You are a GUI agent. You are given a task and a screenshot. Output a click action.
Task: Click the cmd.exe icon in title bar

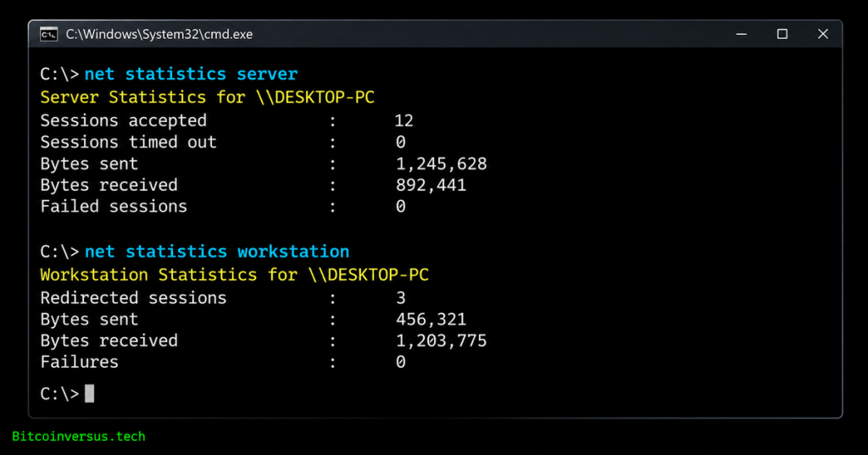pos(48,35)
